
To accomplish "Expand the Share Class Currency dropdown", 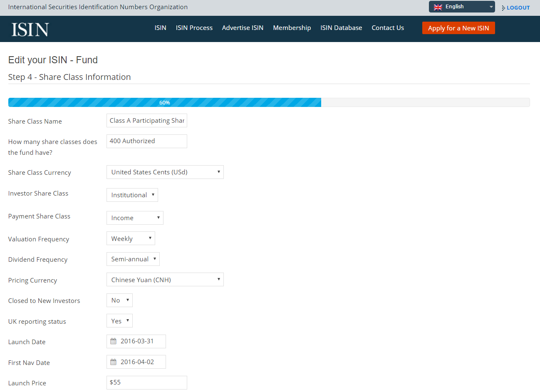I will 165,172.
